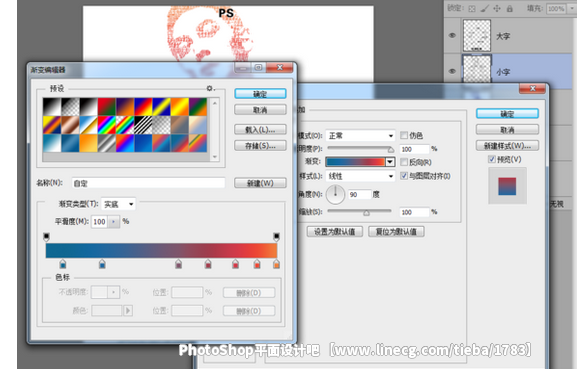
Task: Click the lock all padlock icon
Action: 510,8
